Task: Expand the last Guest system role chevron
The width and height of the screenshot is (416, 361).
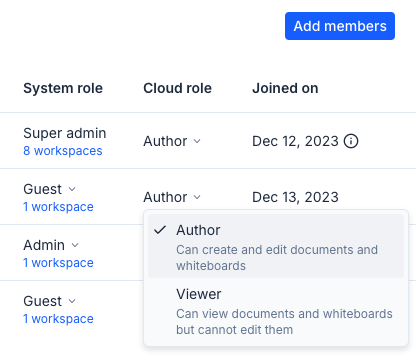Action: pyautogui.click(x=72, y=301)
